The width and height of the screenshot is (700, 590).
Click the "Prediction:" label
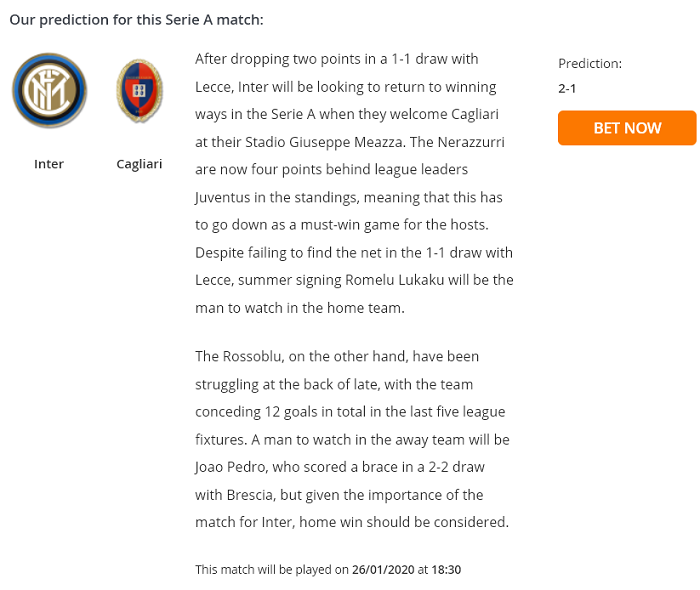click(590, 63)
